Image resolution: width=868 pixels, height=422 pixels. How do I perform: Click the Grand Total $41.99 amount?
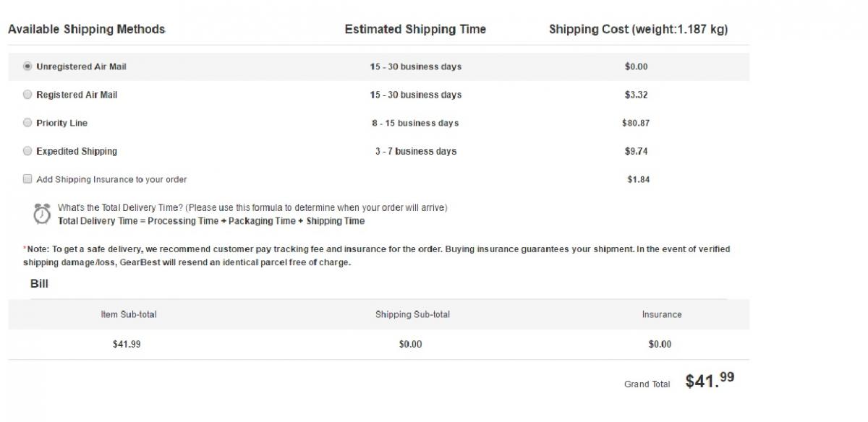tap(710, 381)
